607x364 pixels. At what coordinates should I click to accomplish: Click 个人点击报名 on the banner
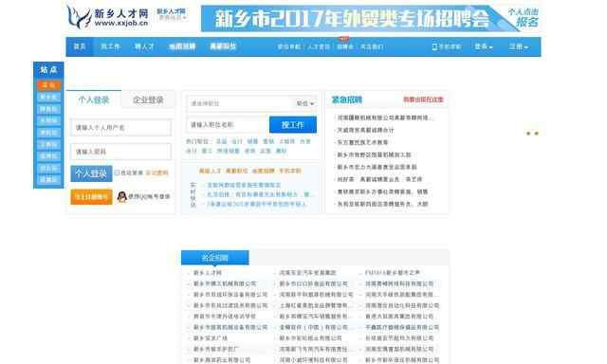coord(524,17)
